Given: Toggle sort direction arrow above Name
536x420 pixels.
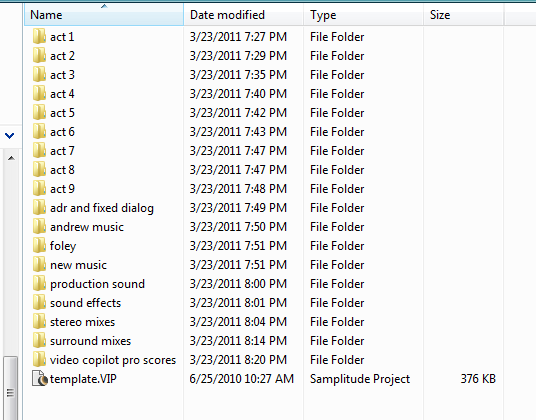Looking at the screenshot, I should [x=104, y=6].
